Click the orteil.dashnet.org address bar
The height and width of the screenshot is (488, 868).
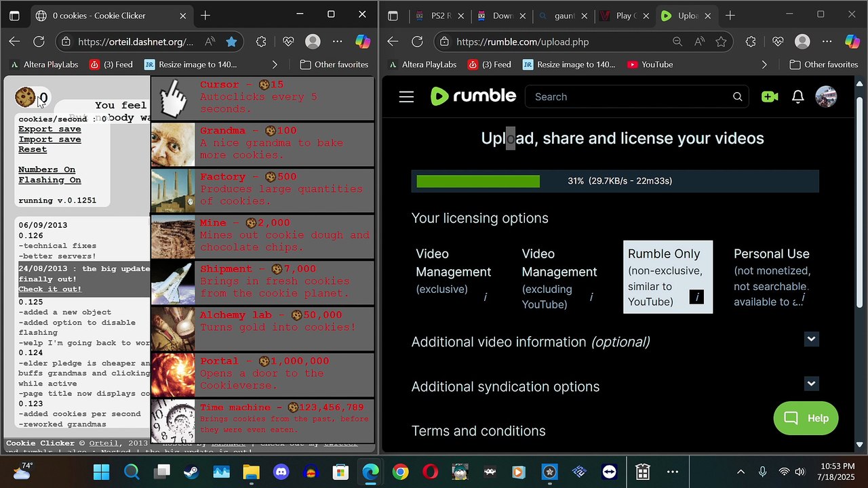[136, 41]
